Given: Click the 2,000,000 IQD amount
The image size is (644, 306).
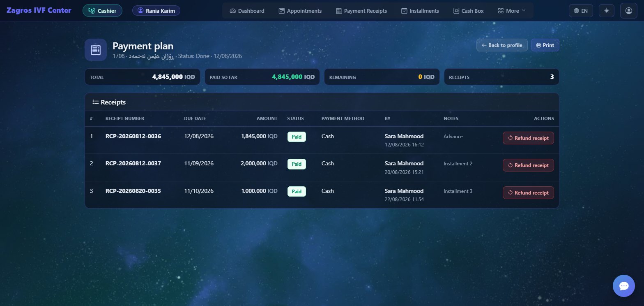Looking at the screenshot, I should tap(259, 163).
